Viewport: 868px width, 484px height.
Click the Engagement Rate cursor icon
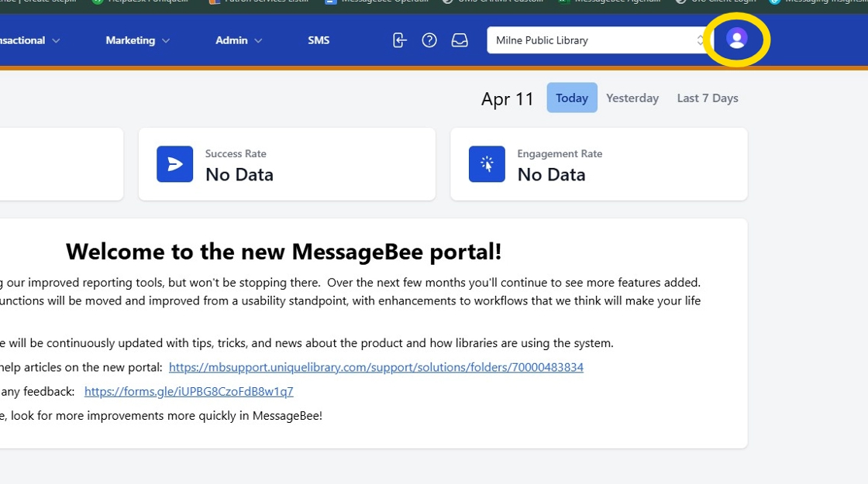[487, 163]
